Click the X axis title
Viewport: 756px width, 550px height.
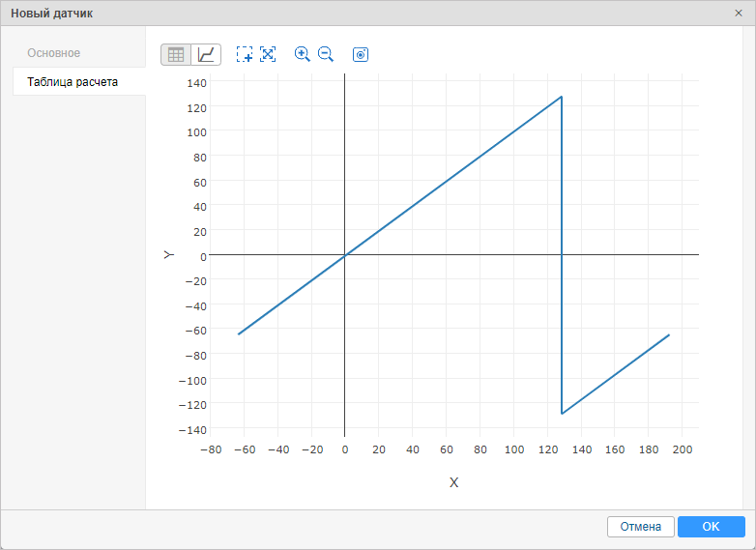[x=453, y=482]
